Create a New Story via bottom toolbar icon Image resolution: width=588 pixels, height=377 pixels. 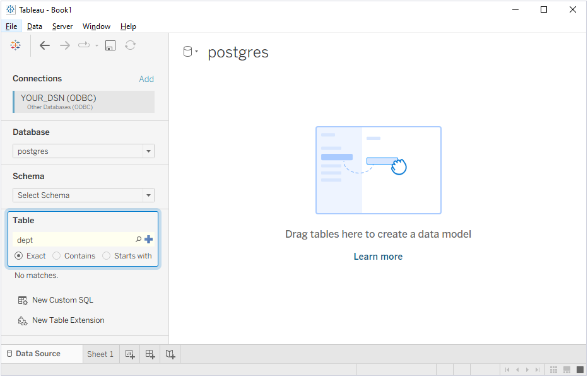coord(170,354)
